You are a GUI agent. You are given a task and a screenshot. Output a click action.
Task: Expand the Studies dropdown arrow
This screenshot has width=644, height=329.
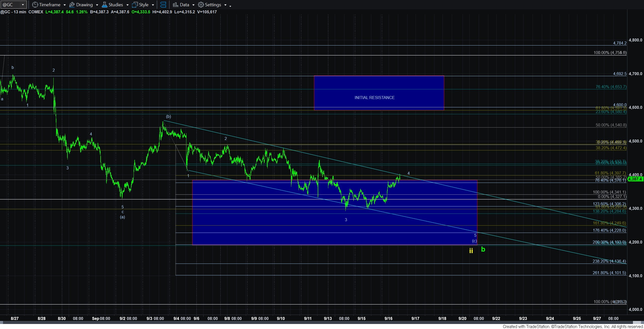click(127, 5)
